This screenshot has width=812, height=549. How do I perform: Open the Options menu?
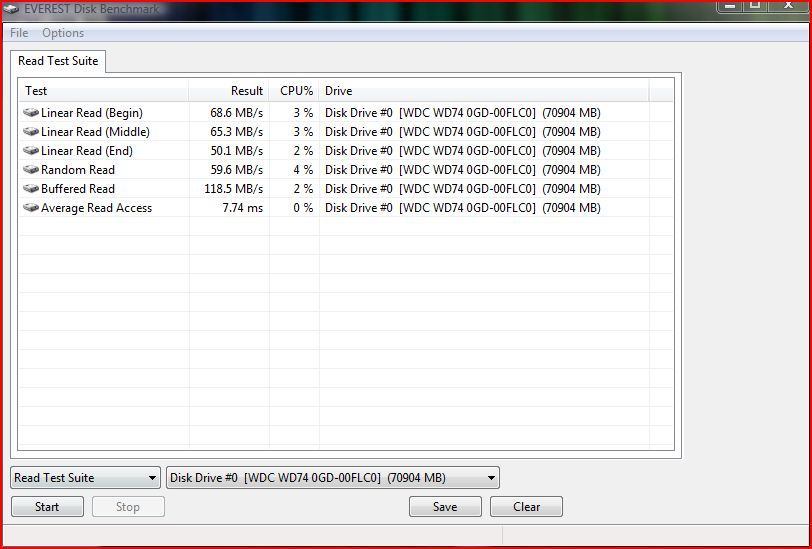[63, 33]
